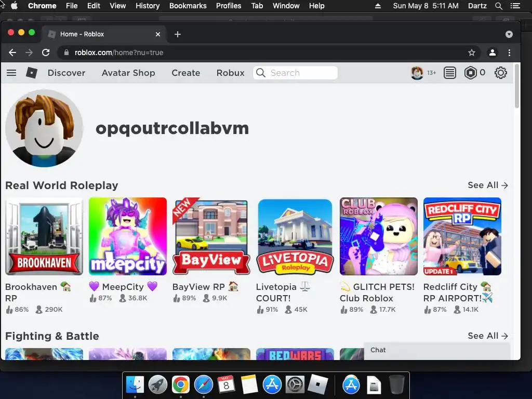This screenshot has width=532, height=399.
Task: Open the Chrome profile icon
Action: (x=493, y=52)
